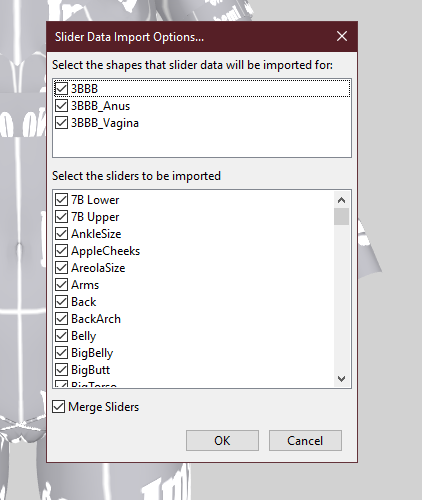
Task: Click the slider list scrollbar thumb
Action: pos(341,217)
